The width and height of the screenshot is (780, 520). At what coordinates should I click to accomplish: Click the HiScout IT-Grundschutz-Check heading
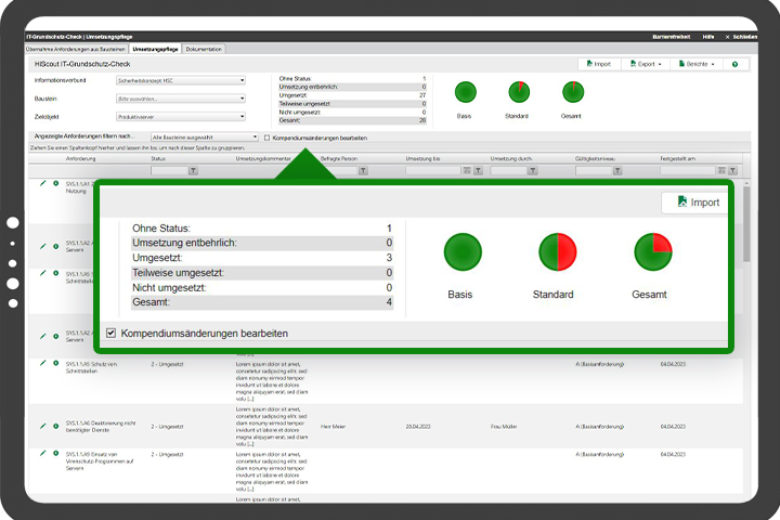pos(82,64)
